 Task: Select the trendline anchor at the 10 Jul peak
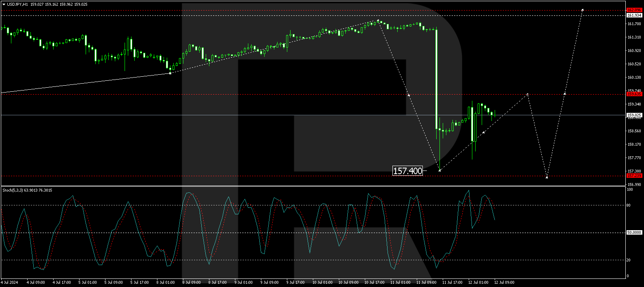(378, 20)
